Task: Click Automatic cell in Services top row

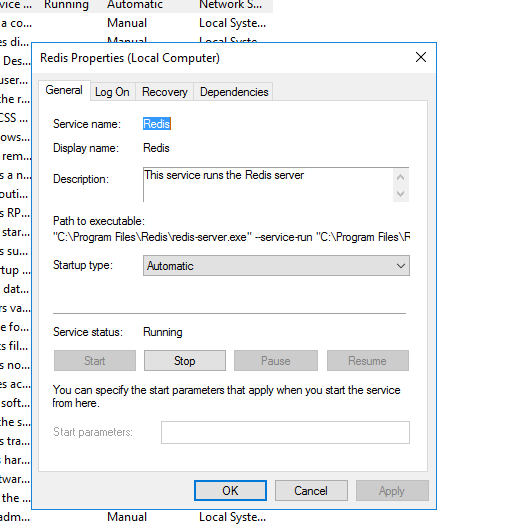Action: coord(135,5)
